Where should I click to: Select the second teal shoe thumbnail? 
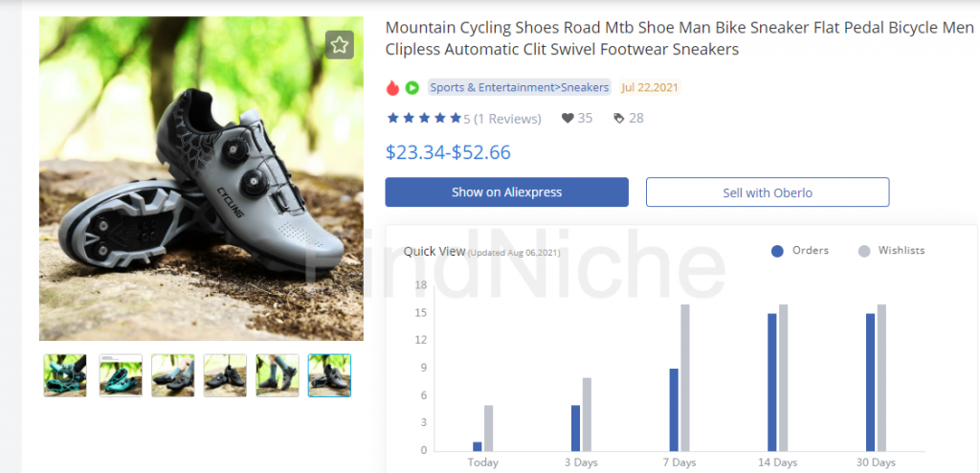point(121,375)
